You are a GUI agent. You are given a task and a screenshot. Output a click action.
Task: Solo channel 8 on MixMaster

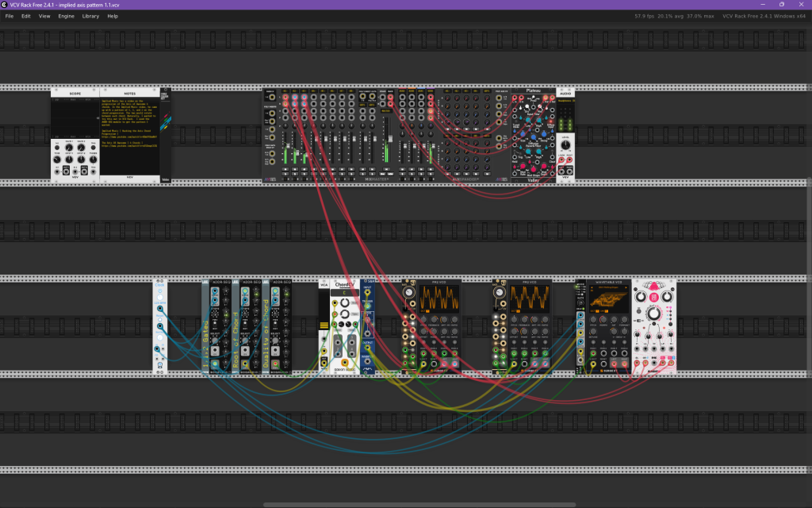351,174
